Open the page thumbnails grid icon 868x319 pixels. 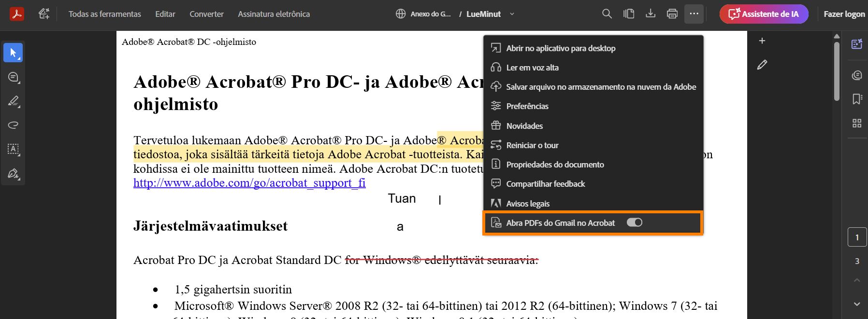(857, 123)
